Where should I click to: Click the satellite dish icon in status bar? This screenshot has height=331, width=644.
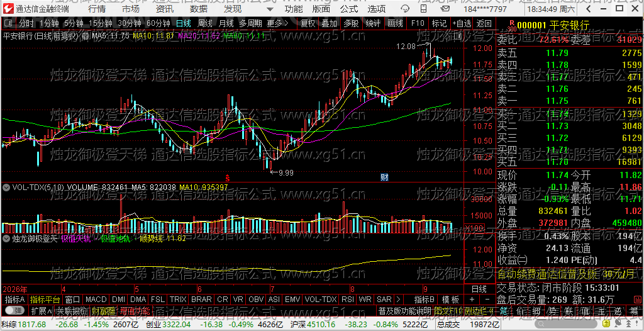(619, 323)
